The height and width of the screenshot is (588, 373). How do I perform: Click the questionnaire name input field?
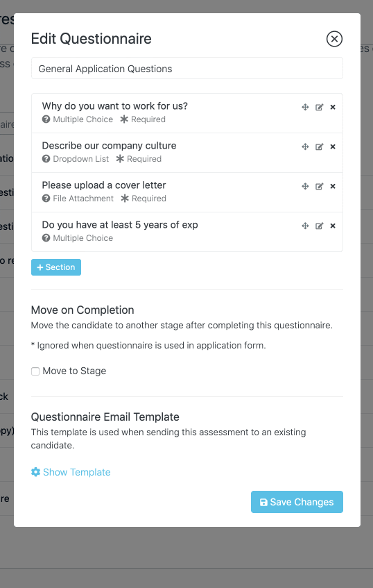point(187,68)
